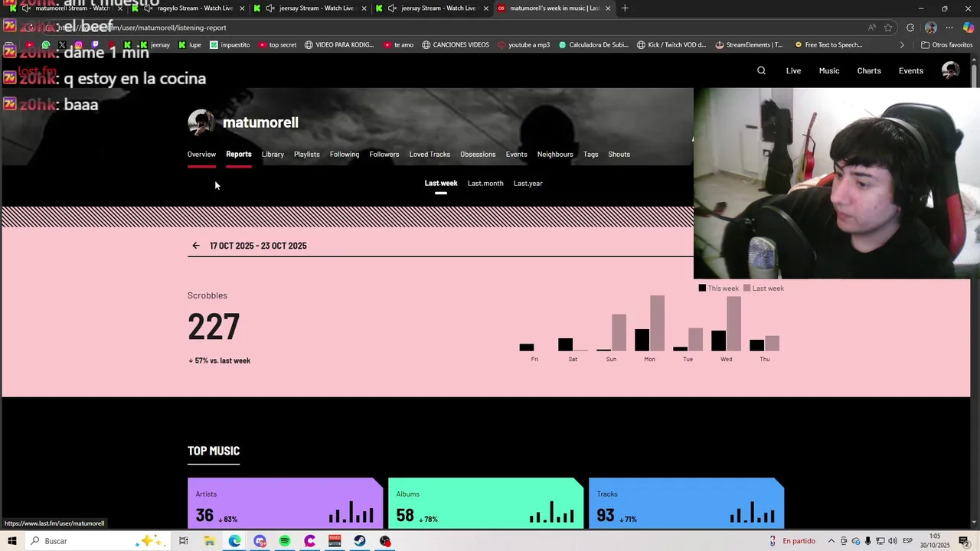The image size is (980, 551).
Task: Unmute the rageylo Stream tab audio icon
Action: pos(149,8)
